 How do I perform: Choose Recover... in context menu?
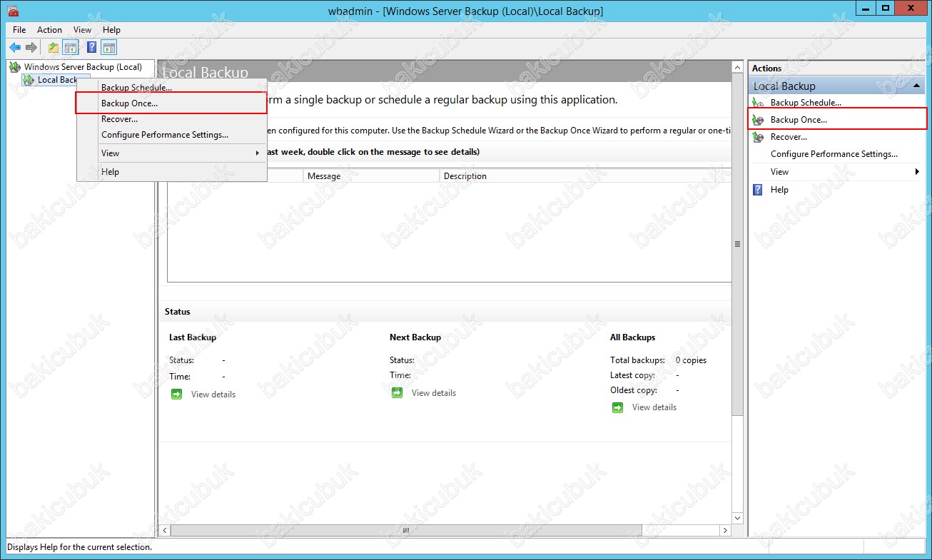tap(172, 119)
